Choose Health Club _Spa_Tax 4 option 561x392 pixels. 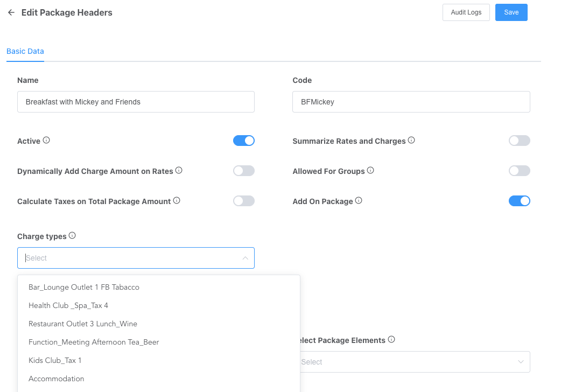coord(68,305)
